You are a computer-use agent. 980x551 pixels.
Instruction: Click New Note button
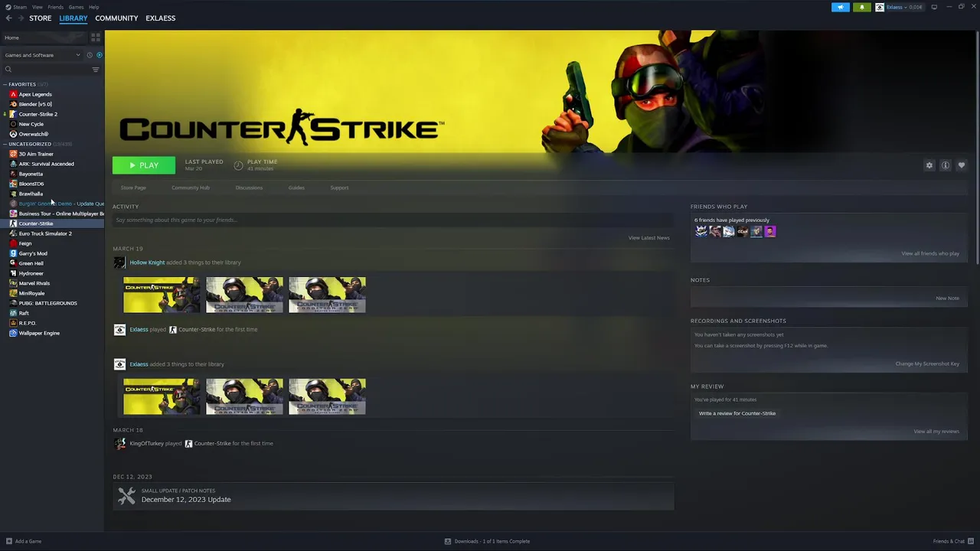[x=947, y=298]
